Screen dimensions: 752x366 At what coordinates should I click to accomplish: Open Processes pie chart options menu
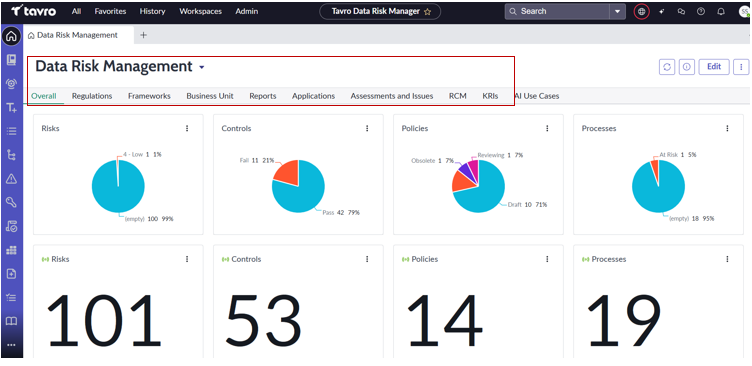point(727,129)
